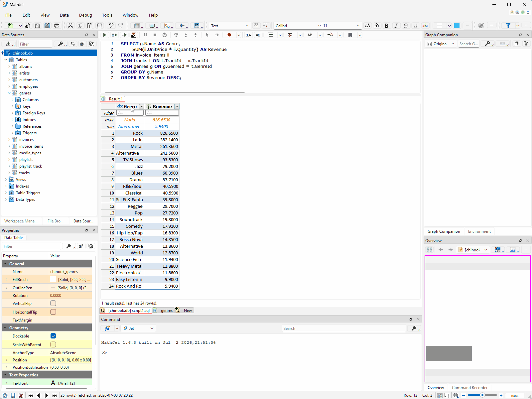532x399 pixels.
Task: Click the Redo arrow icon
Action: (121, 26)
